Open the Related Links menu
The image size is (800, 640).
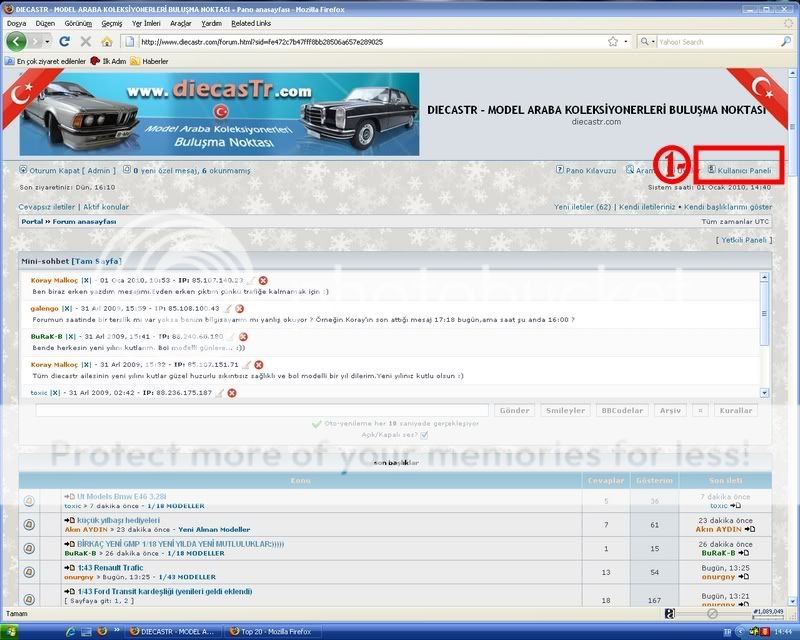(251, 23)
